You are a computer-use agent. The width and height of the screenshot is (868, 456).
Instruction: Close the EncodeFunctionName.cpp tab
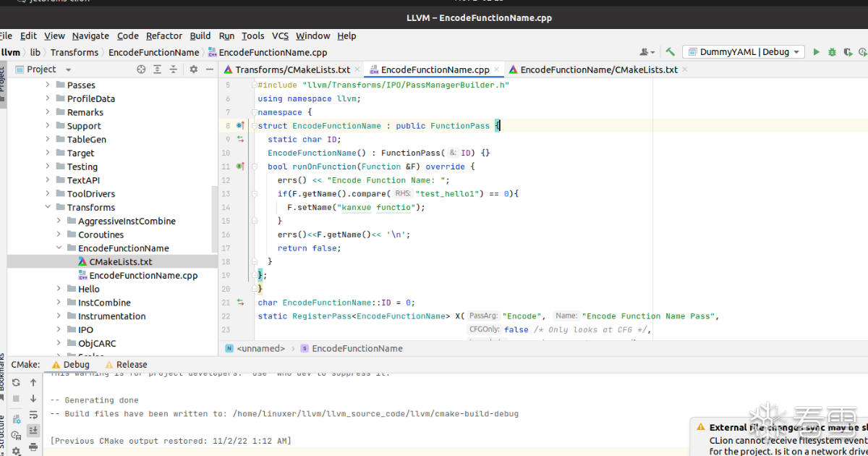coord(497,70)
